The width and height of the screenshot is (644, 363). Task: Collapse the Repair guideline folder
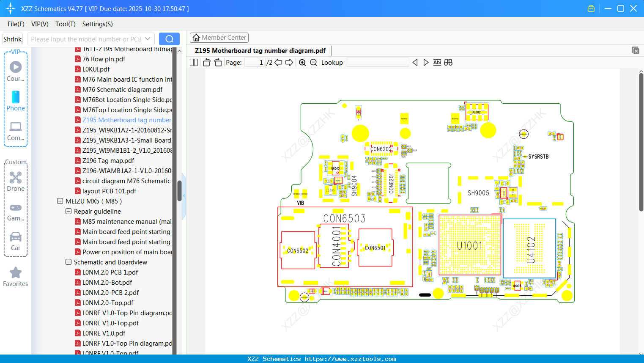tap(68, 211)
